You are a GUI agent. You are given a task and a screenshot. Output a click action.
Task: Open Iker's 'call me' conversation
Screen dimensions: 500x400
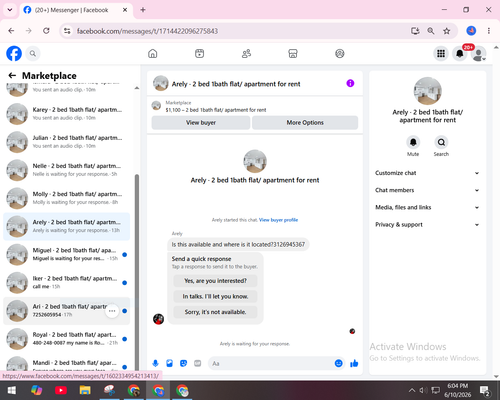pos(66,283)
